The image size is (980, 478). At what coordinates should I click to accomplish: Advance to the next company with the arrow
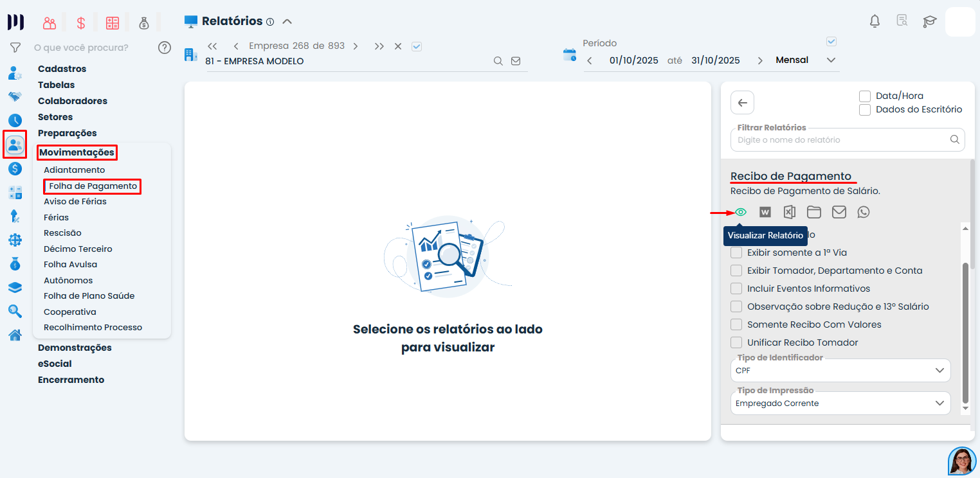tap(356, 46)
